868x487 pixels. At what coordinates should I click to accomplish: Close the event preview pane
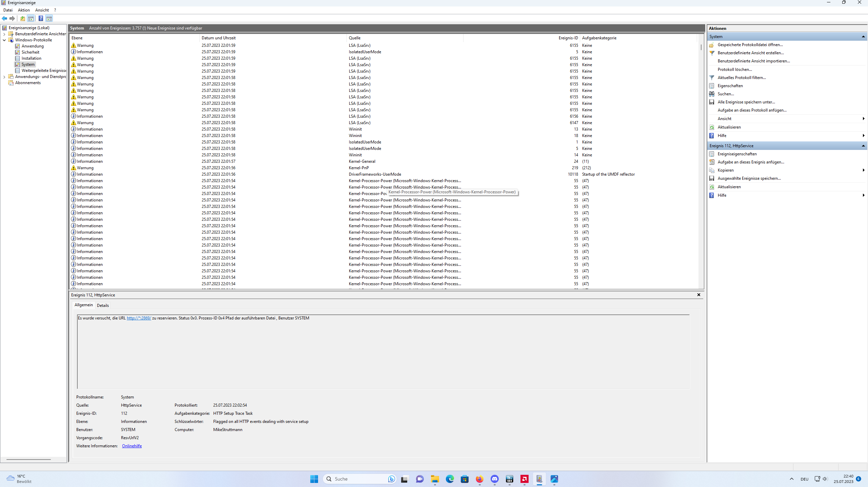[698, 295]
